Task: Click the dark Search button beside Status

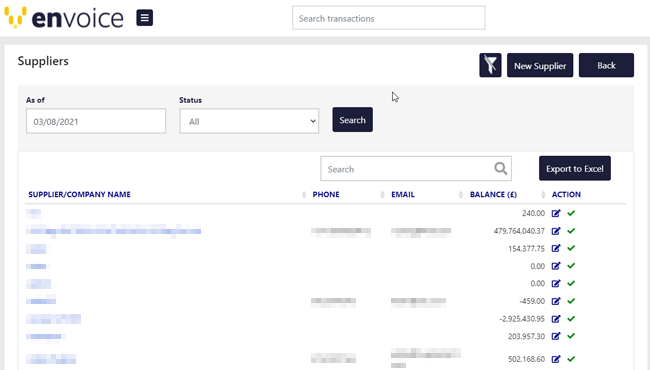Action: [x=352, y=120]
